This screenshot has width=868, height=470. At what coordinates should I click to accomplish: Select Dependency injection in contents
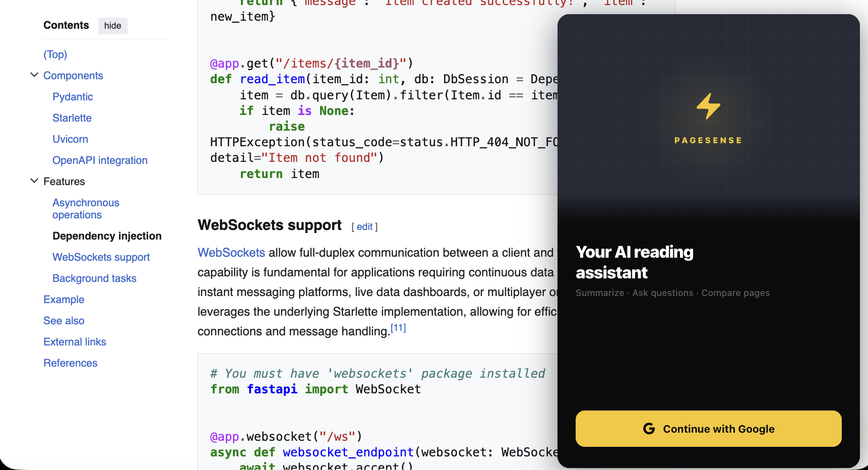(107, 236)
